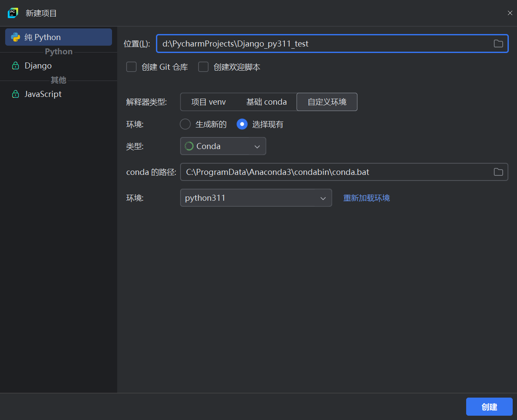Click the PyCharm logo icon in title bar
The height and width of the screenshot is (420, 517).
13,13
